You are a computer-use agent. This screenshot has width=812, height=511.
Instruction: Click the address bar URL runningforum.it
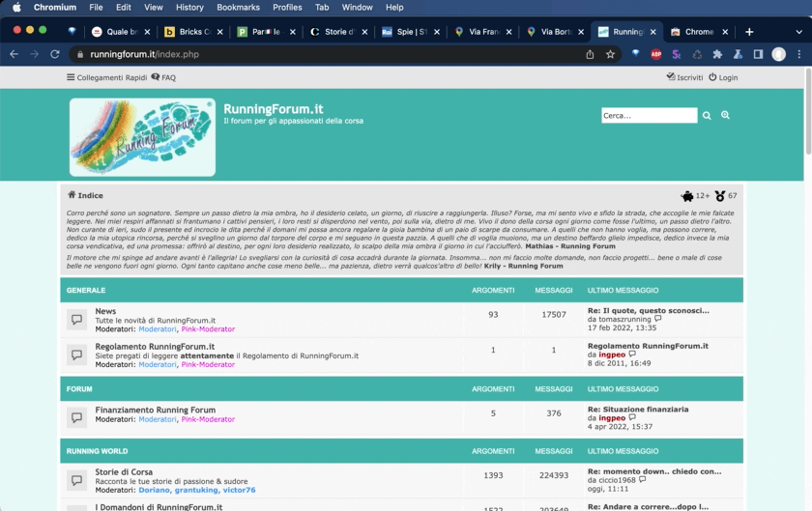click(144, 54)
